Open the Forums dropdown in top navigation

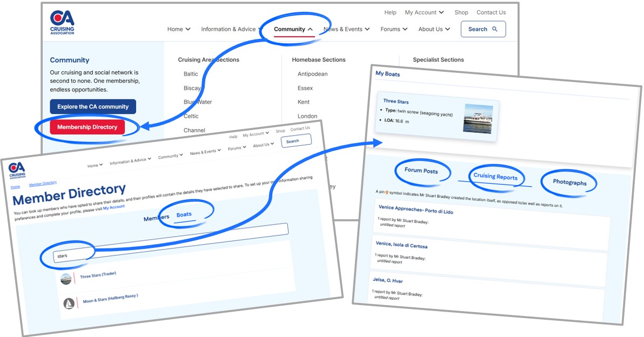(x=394, y=29)
